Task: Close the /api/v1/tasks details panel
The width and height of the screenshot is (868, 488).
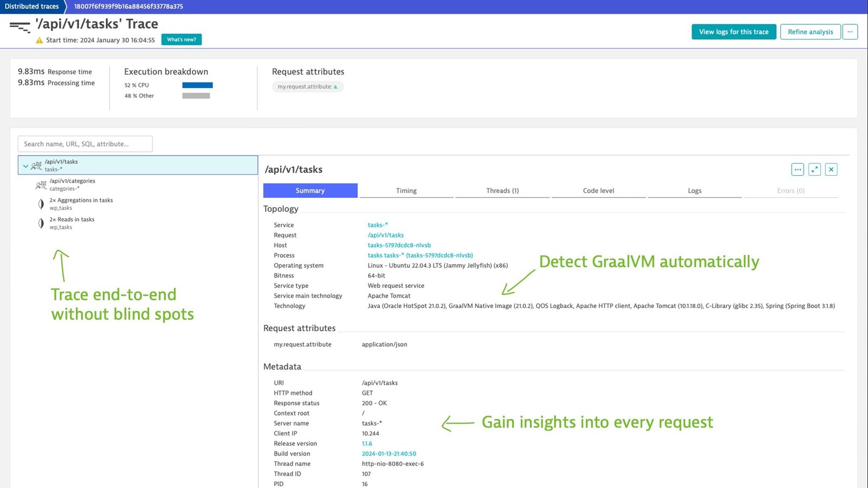Action: pos(831,170)
